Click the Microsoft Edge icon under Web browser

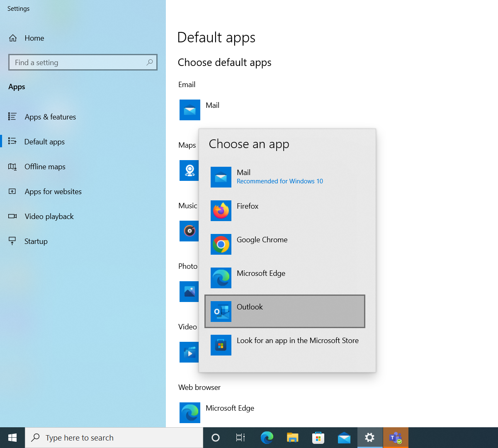(x=190, y=413)
